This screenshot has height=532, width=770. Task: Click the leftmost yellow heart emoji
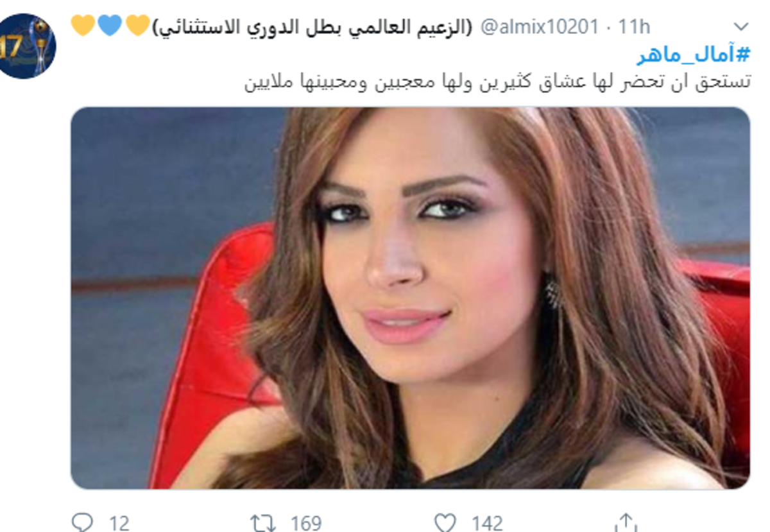coord(83,26)
